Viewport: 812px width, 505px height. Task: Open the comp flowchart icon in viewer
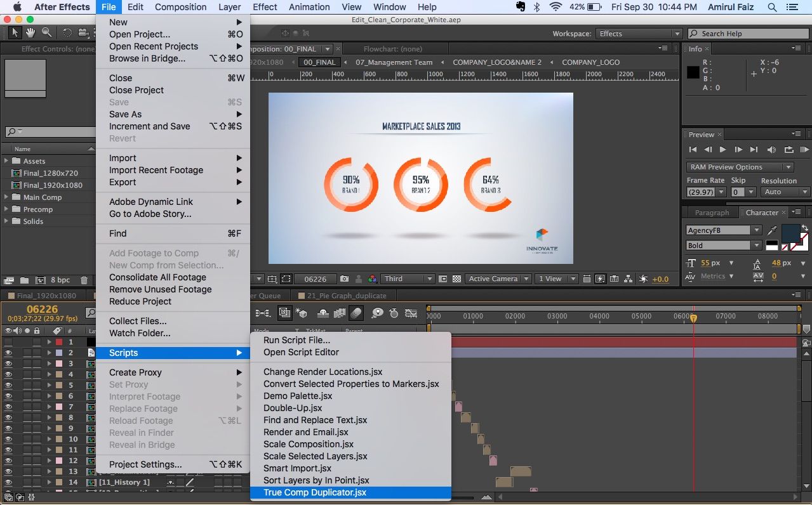click(x=628, y=279)
